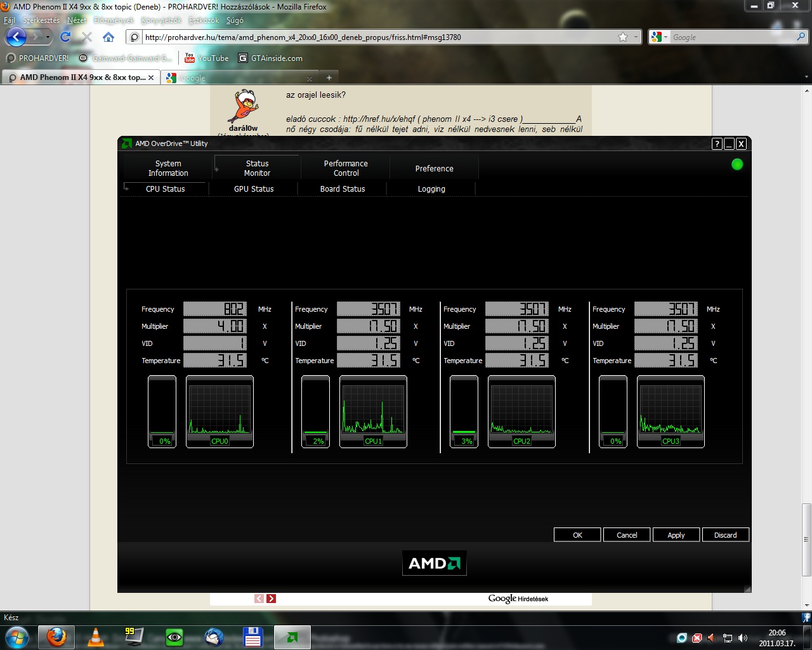The width and height of the screenshot is (812, 650).
Task: Open PROHARDVER! bookmark
Action: pyautogui.click(x=37, y=58)
